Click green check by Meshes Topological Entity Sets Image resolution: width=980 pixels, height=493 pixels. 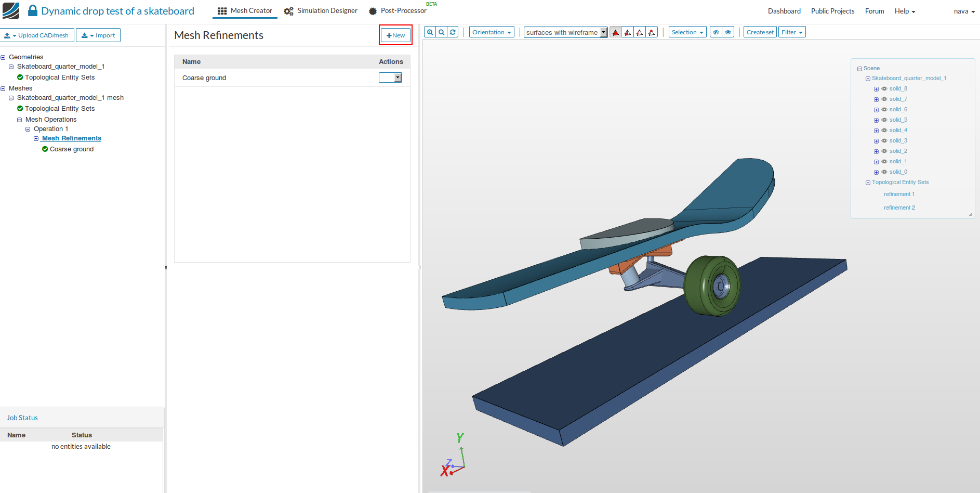(20, 109)
